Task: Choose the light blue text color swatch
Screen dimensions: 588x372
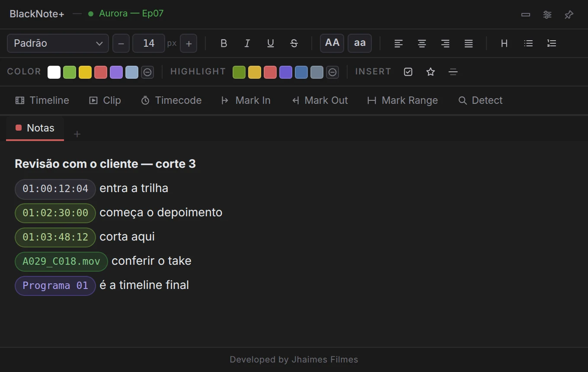Action: coord(132,72)
